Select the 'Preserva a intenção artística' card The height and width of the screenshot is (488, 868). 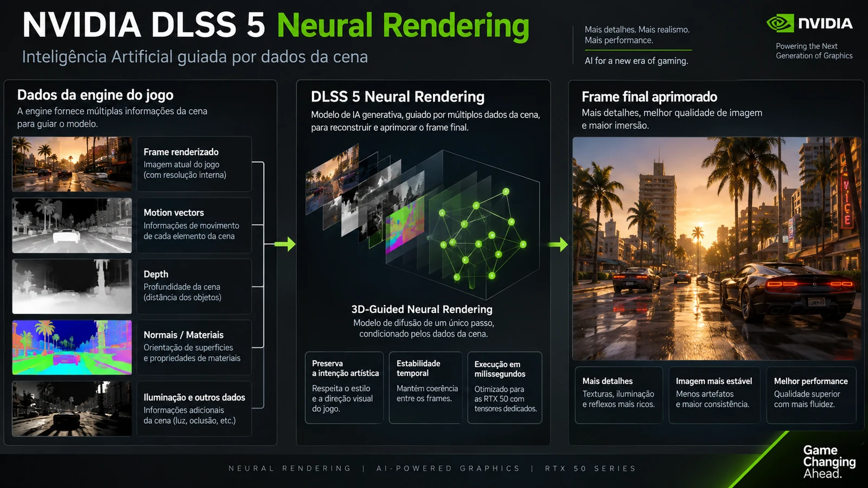click(x=344, y=388)
